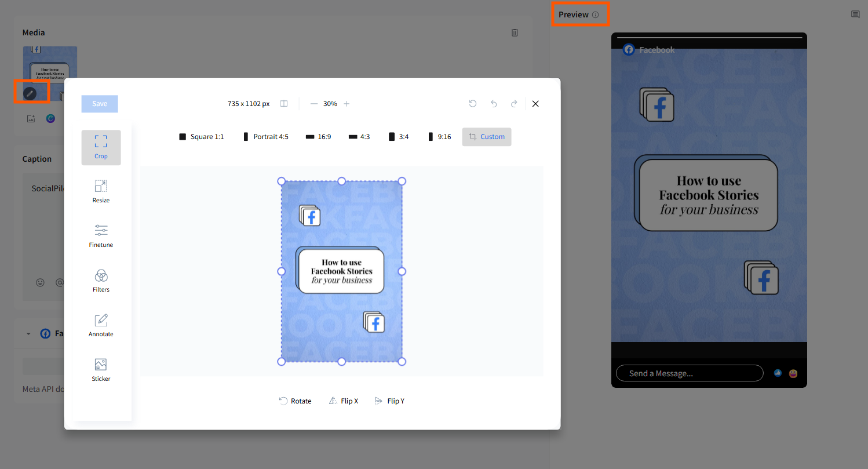Click the 30% zoom level value

pos(330,104)
